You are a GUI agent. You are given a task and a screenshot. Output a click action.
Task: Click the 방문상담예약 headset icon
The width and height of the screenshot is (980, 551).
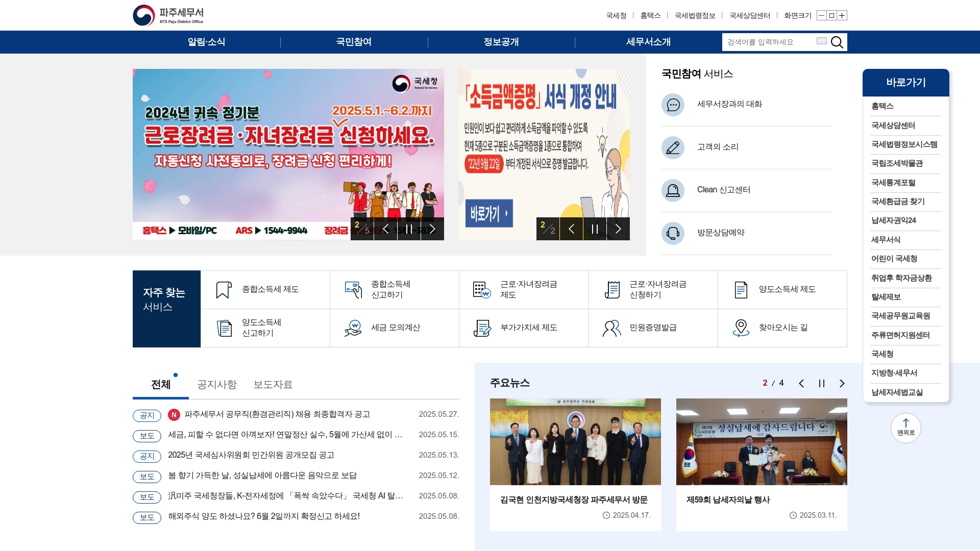(x=673, y=233)
